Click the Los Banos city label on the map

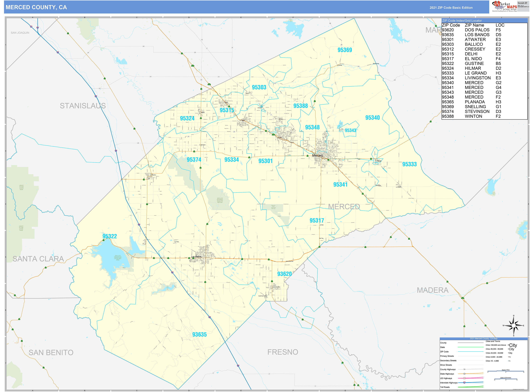pos(196,257)
